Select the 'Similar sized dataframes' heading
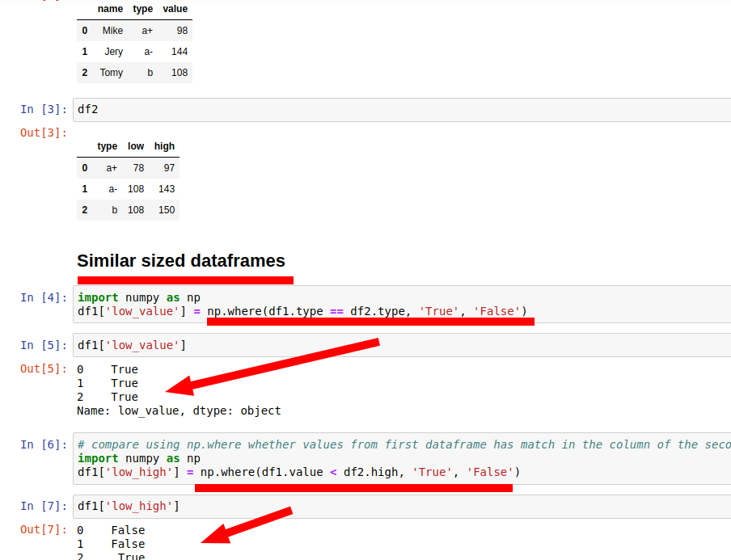This screenshot has height=560, width=731. [180, 261]
